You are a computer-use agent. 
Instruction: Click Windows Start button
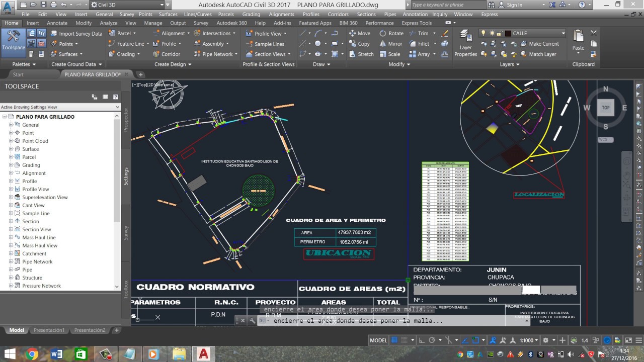[x=10, y=354]
